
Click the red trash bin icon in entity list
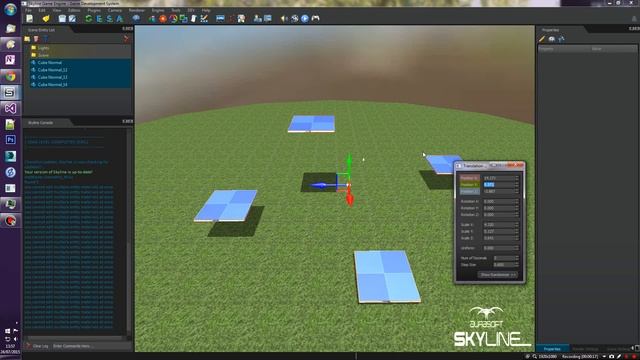pyautogui.click(x=36, y=39)
